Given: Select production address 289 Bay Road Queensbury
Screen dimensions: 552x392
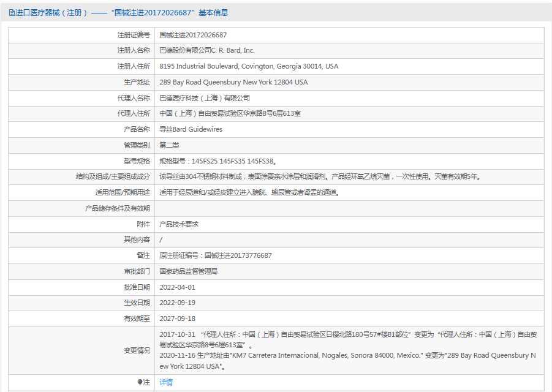Looking at the screenshot, I should click(233, 82).
